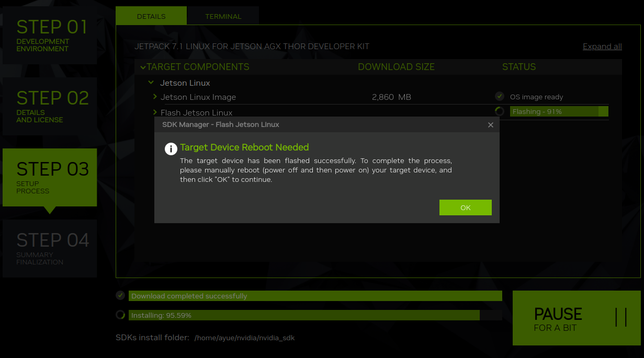
Task: Click the Expand all link
Action: click(x=602, y=46)
